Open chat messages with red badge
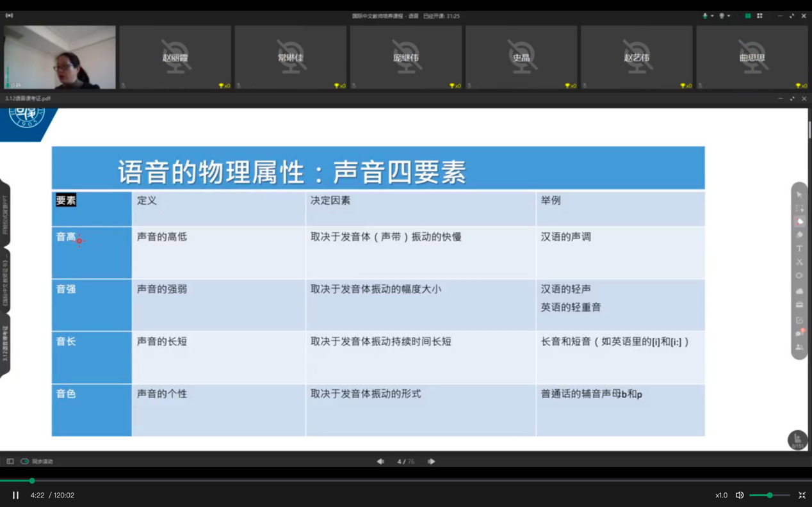 pos(799,333)
